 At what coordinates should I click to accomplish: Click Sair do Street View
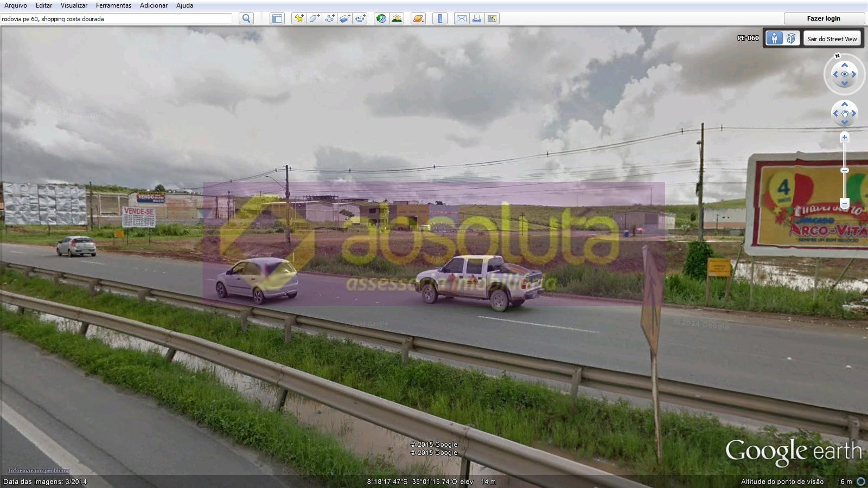(832, 38)
